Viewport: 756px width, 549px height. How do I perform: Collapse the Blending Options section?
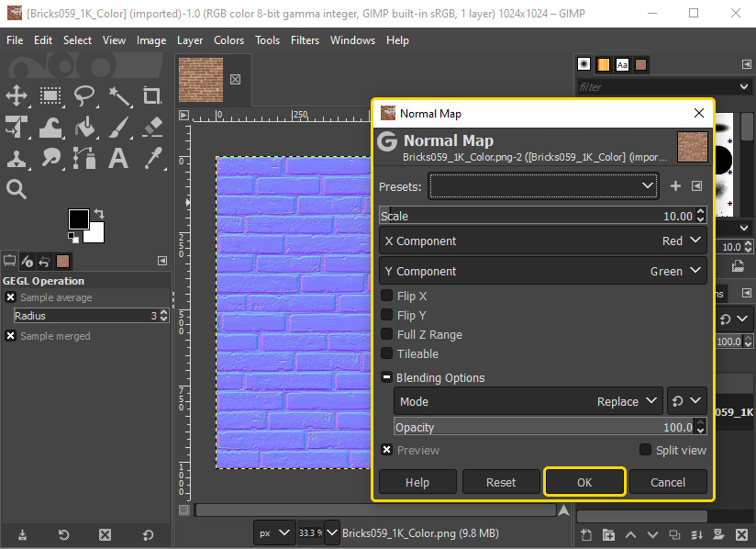[386, 377]
